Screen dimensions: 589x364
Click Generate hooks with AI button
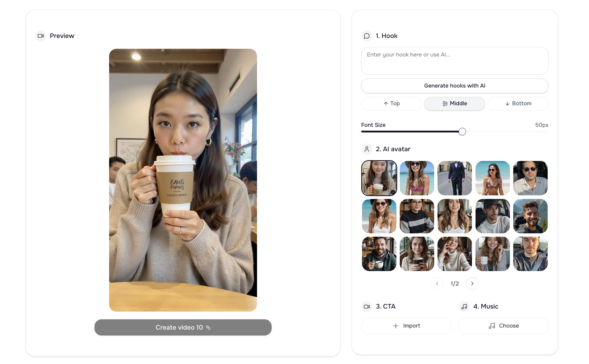pyautogui.click(x=454, y=86)
